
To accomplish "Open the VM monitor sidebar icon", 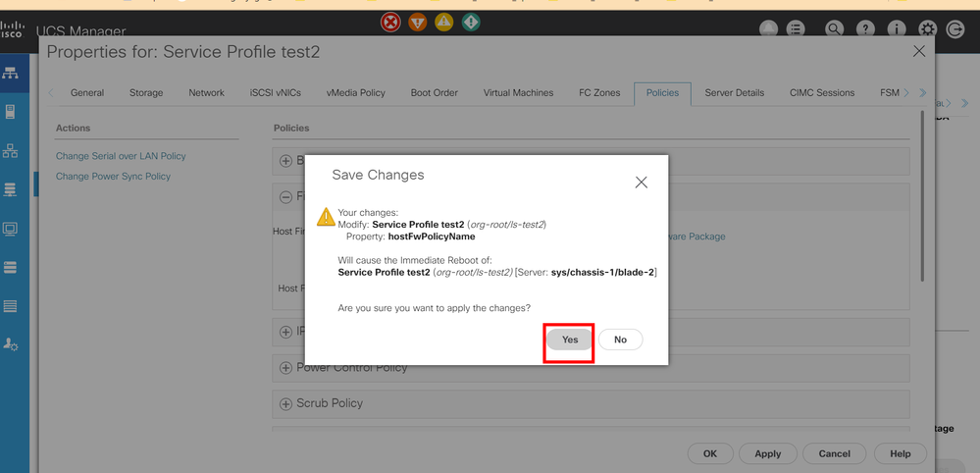I will point(11,228).
